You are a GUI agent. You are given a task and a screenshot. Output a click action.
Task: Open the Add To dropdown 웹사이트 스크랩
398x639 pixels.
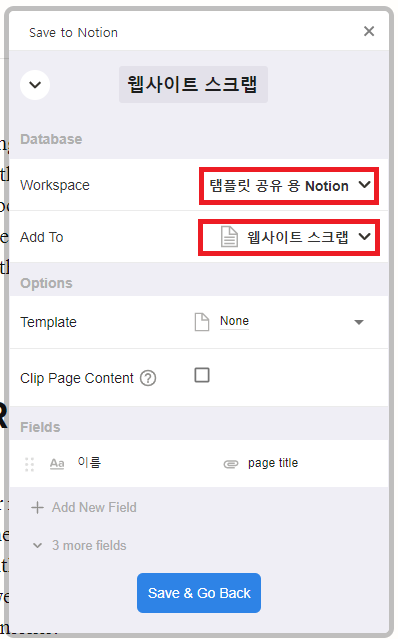(289, 238)
